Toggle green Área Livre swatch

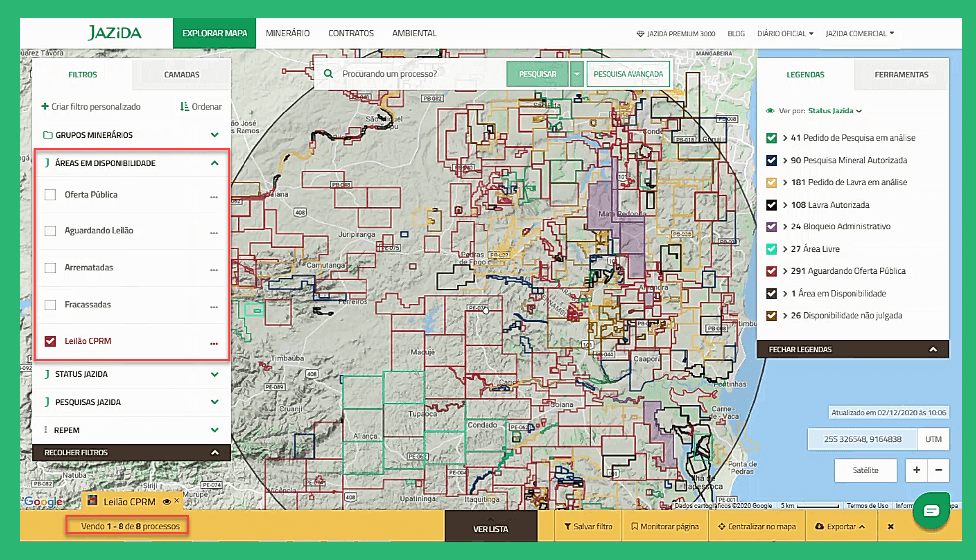tap(771, 249)
